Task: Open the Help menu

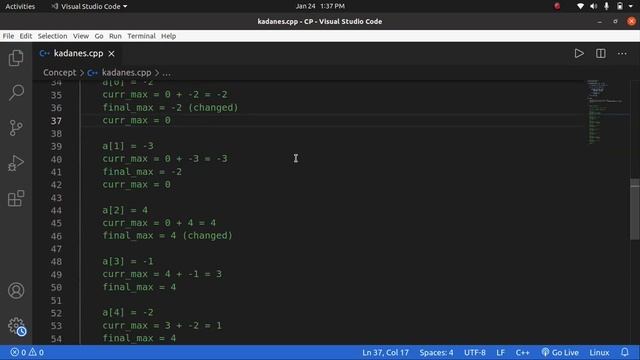Action: tap(168, 36)
